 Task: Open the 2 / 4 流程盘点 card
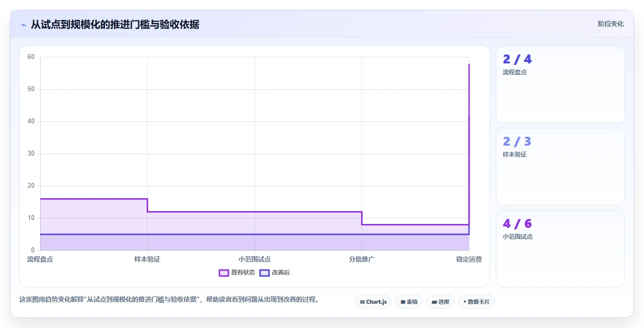pos(560,84)
